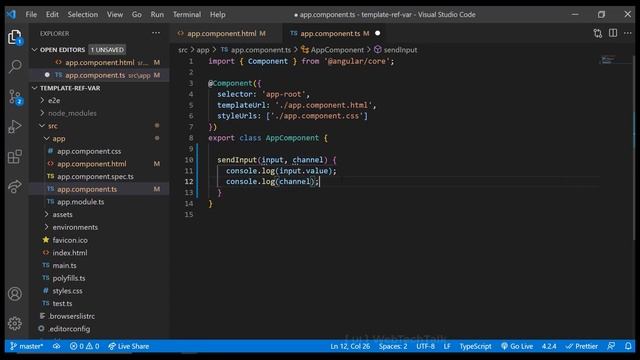
Task: Click the UTF-8 encoding indicator
Action: pos(425,346)
